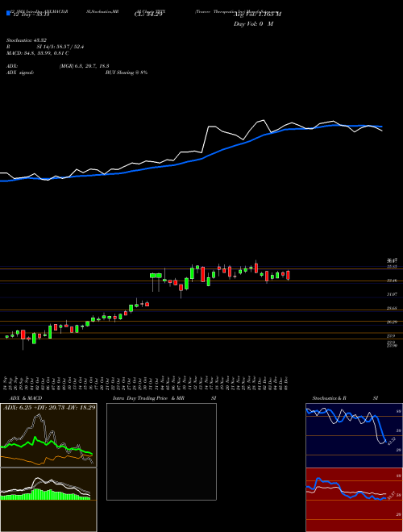This screenshot has height=532, width=403.
Task: Click the 29.68 price axis label
Action: pyautogui.click(x=393, y=308)
